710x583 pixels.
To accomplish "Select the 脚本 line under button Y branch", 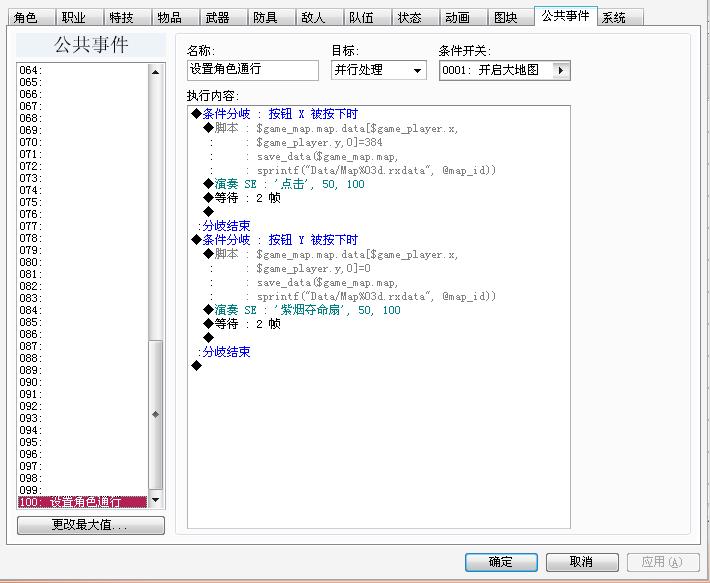I will pos(331,254).
